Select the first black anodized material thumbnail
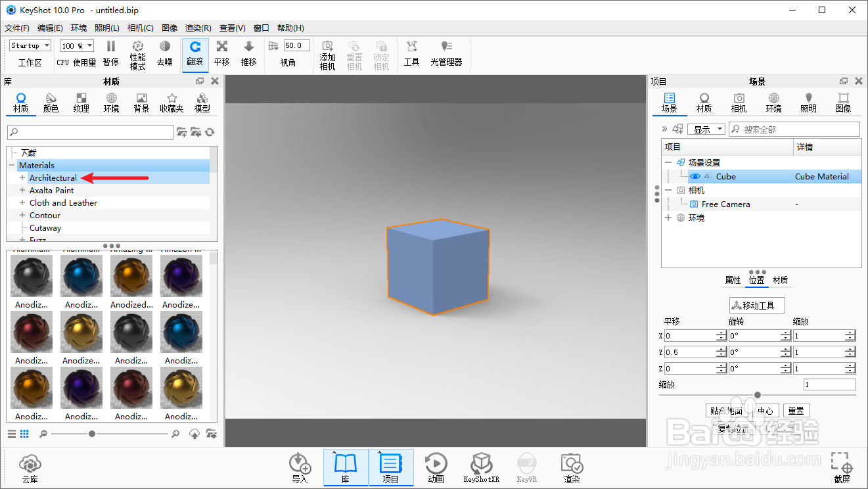 (32, 276)
